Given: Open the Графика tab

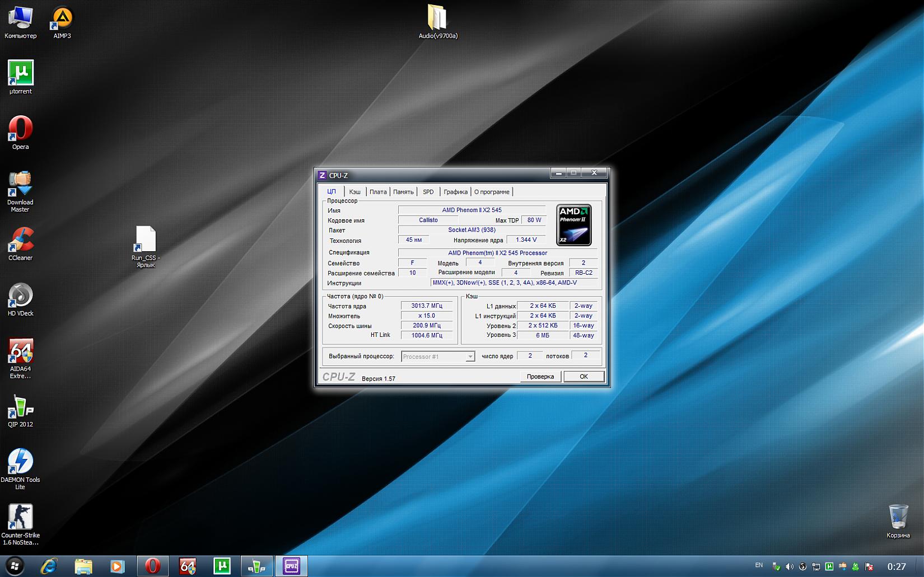Looking at the screenshot, I should (455, 192).
